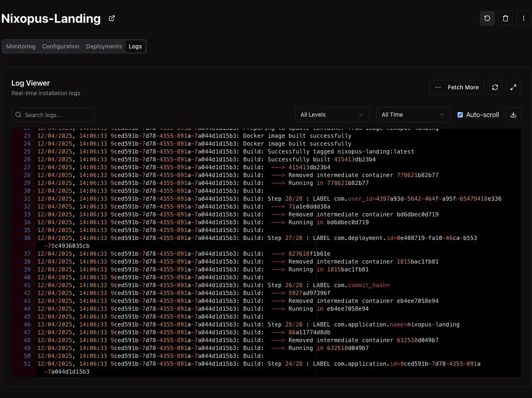Switch to the Configuration tab
Image resolution: width=532 pixels, height=398 pixels.
pyautogui.click(x=61, y=46)
